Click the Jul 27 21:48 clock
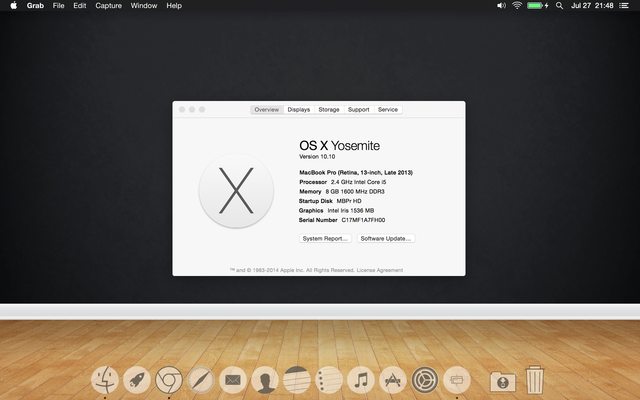640x400 pixels. (x=592, y=5)
